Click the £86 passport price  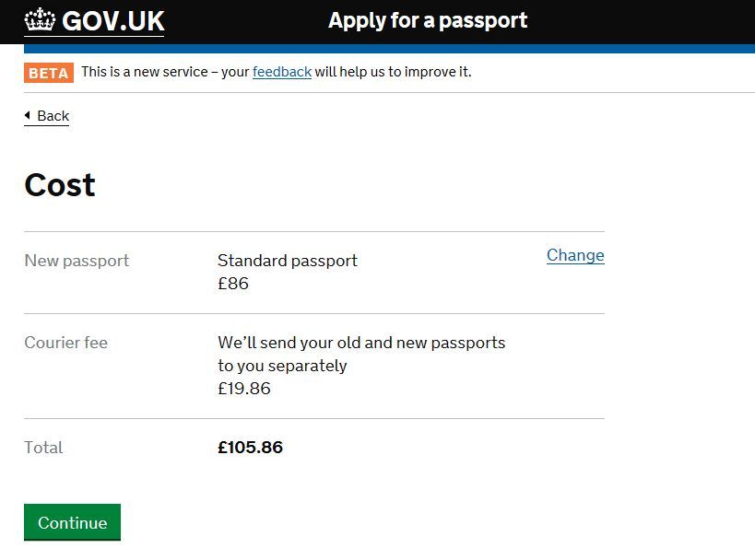233,284
